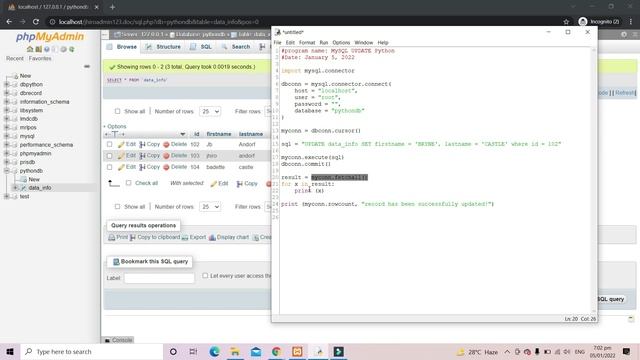The height and width of the screenshot is (360, 640).
Task: Expand the dbpython database node
Action: tap(7, 84)
